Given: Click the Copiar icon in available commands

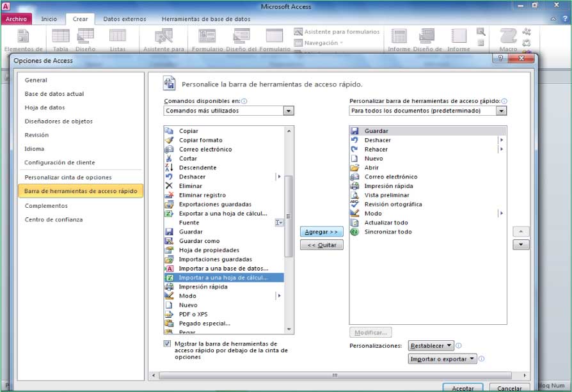Looking at the screenshot, I should click(169, 130).
